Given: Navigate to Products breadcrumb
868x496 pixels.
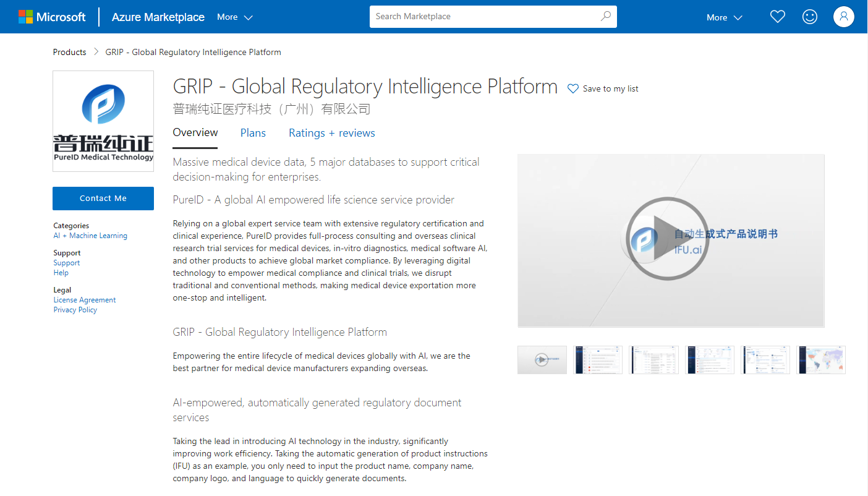Looking at the screenshot, I should (69, 52).
